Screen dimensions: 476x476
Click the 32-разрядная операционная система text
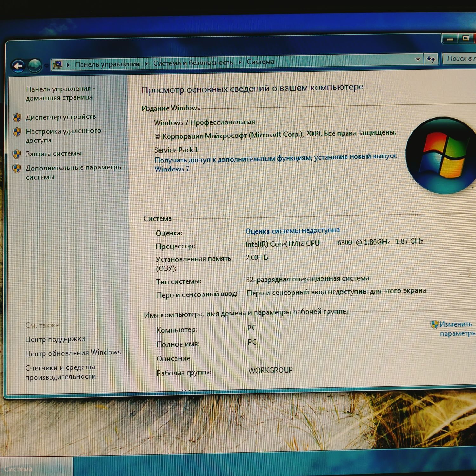click(x=307, y=279)
